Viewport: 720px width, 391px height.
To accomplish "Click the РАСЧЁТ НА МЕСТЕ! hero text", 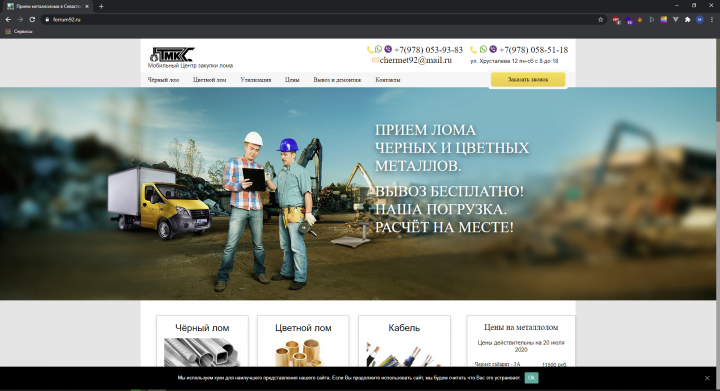I will [x=444, y=227].
